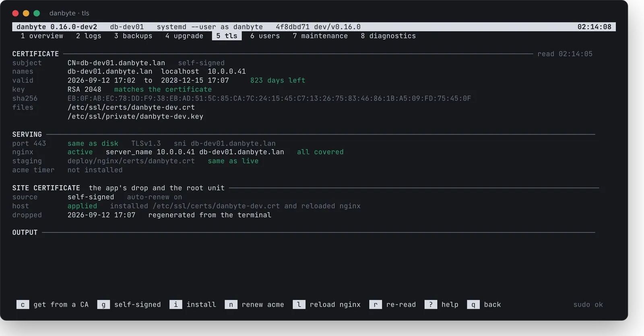The width and height of the screenshot is (644, 336).
Task: Click the 'r' key for re-read
Action: tap(376, 305)
